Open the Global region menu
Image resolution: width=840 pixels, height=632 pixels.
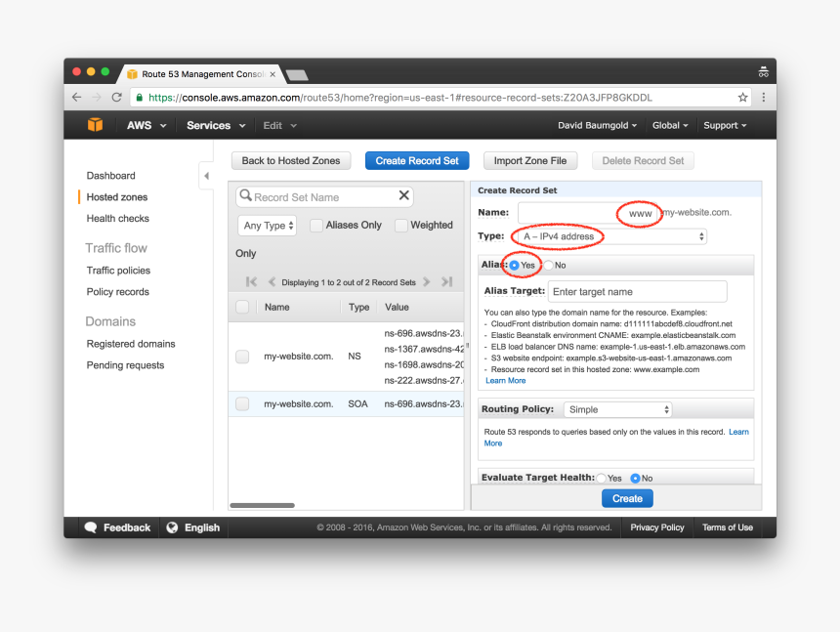[x=670, y=125]
